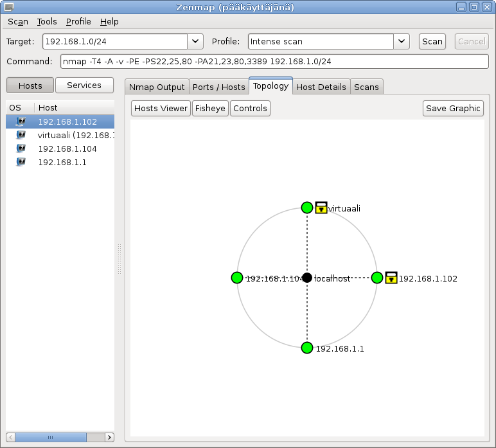Click the OS icon for host 192.168.1.102
This screenshot has height=448, width=496.
tap(21, 121)
